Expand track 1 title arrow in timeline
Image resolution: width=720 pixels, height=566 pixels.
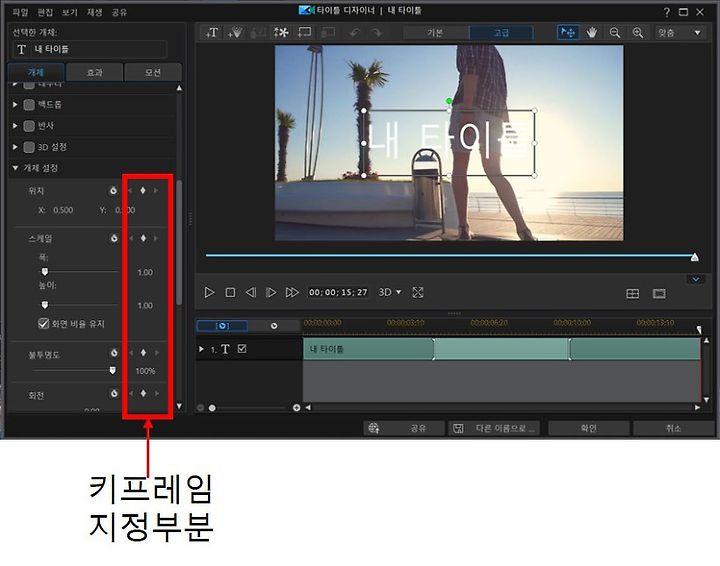tap(201, 349)
